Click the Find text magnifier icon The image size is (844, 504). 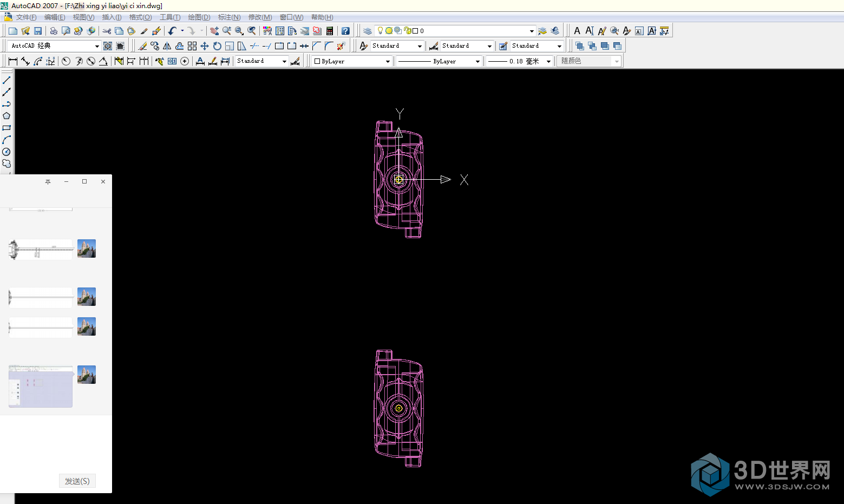pos(614,31)
